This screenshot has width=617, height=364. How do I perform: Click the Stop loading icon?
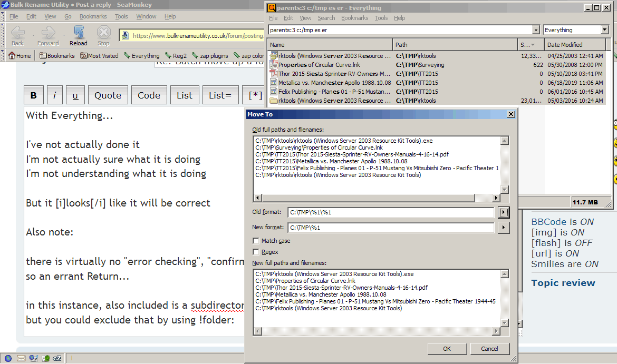coord(103,33)
